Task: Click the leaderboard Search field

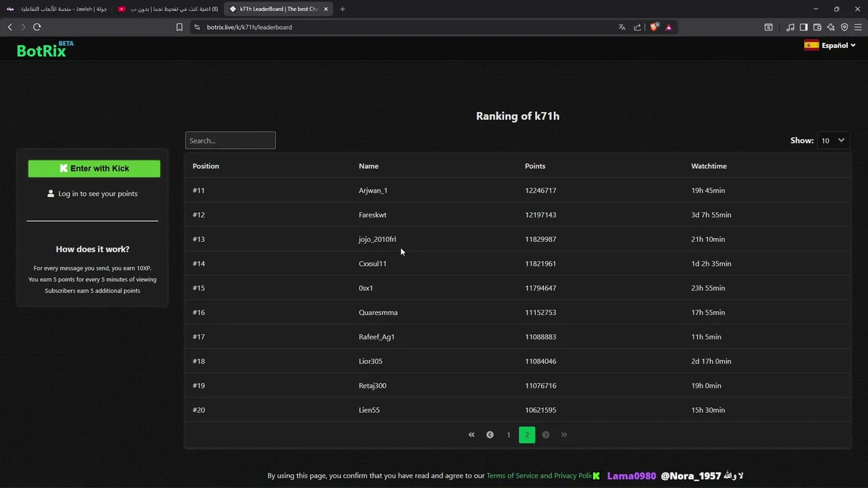Action: pyautogui.click(x=231, y=140)
